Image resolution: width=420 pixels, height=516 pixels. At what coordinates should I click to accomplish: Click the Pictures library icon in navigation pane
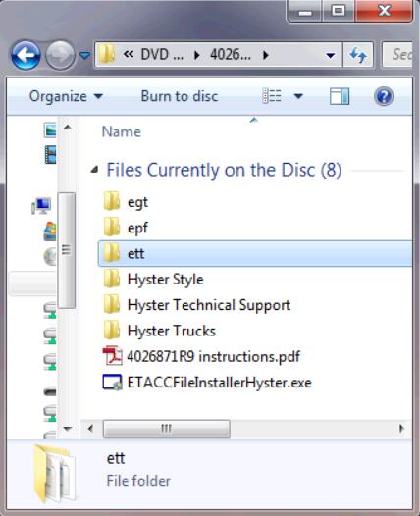[50, 129]
